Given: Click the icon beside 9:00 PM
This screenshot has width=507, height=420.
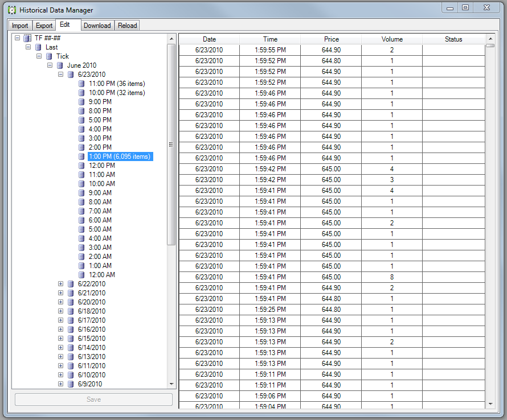Looking at the screenshot, I should pos(82,102).
